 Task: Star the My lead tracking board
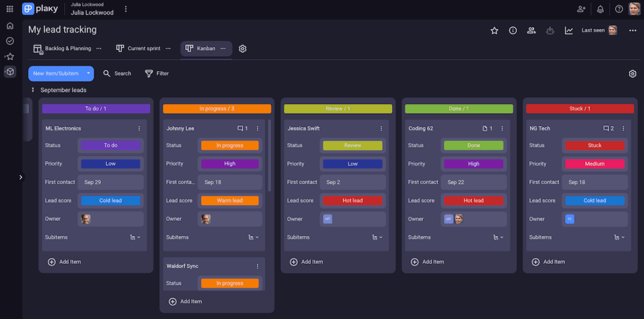tap(494, 30)
